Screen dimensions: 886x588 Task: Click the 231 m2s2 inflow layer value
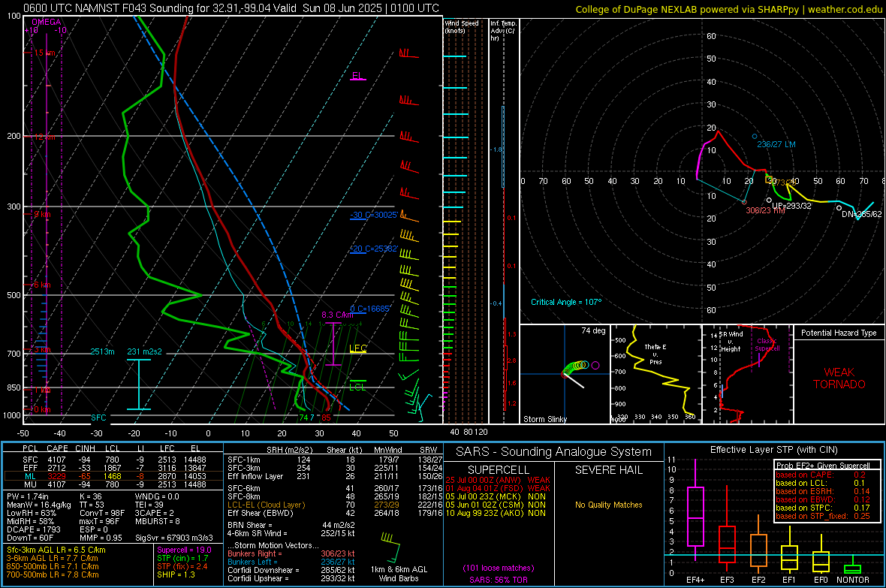coord(144,351)
